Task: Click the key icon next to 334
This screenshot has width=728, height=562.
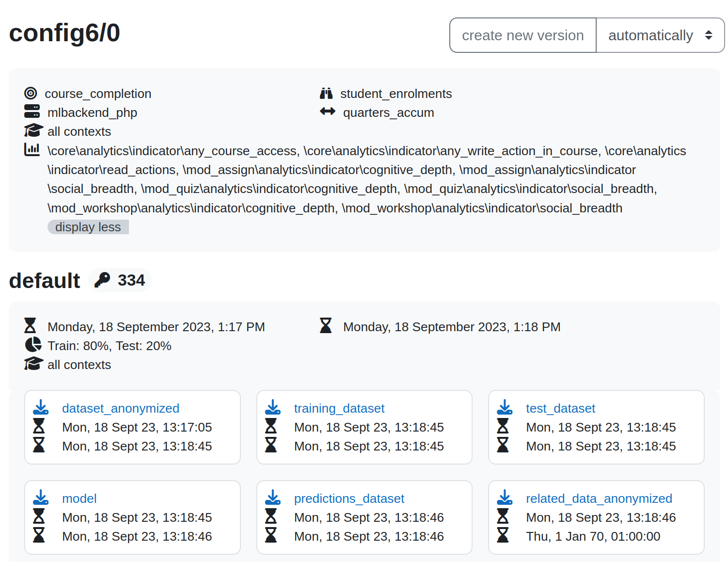Action: pos(102,280)
